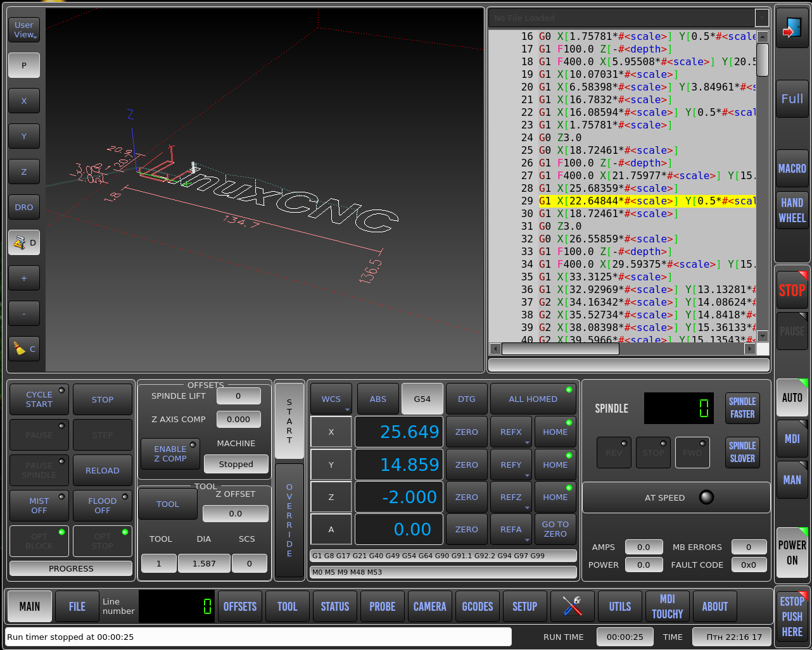Zoom out the preview with minus
Viewport: 812px width, 650px height.
pos(24,313)
